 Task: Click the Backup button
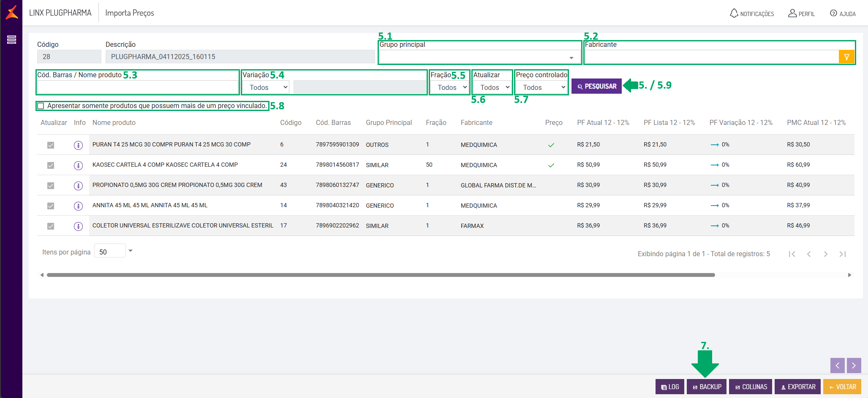707,387
